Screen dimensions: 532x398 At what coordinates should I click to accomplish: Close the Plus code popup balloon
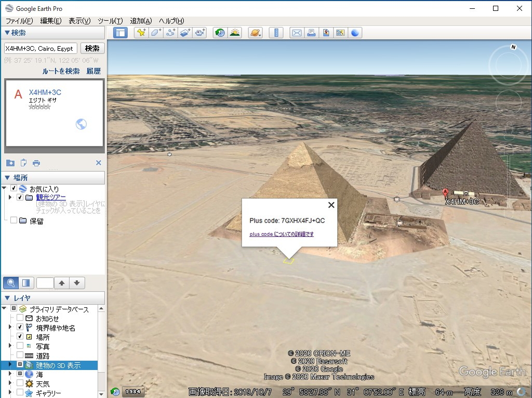click(x=331, y=205)
